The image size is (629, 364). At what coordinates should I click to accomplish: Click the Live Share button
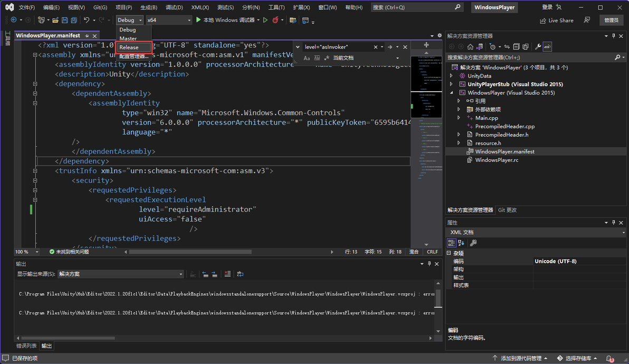(x=556, y=21)
